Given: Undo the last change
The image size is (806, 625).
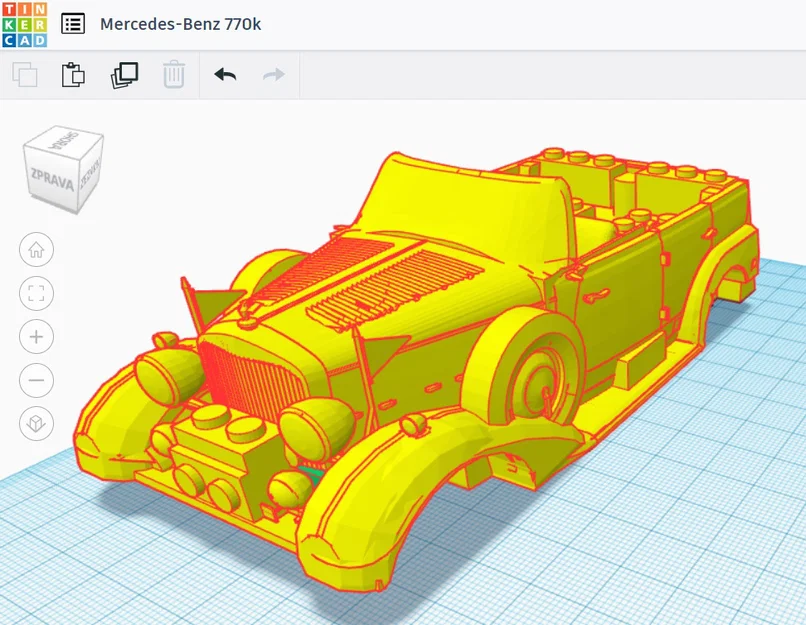Looking at the screenshot, I should (x=225, y=74).
